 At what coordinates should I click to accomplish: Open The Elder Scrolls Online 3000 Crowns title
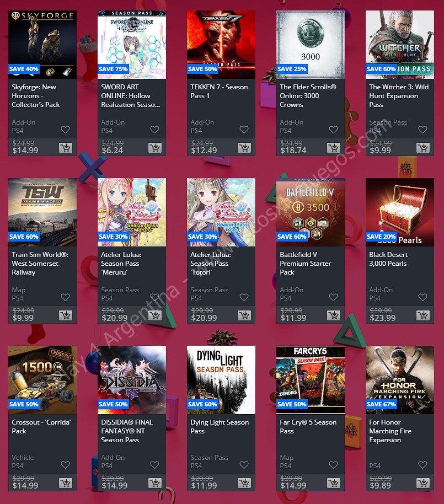[308, 96]
